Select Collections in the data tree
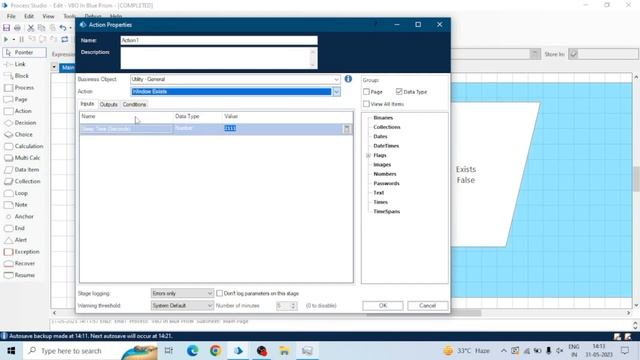 tap(387, 127)
